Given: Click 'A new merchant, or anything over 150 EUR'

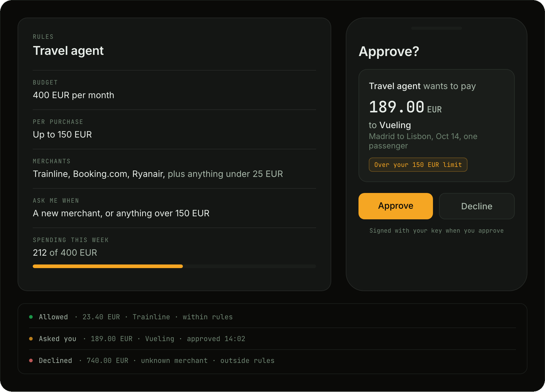Looking at the screenshot, I should 121,213.
